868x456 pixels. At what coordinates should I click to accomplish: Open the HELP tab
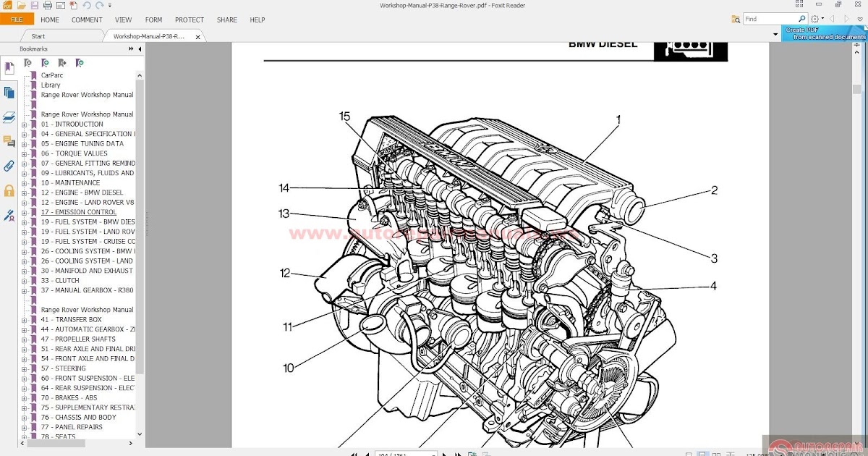point(258,20)
